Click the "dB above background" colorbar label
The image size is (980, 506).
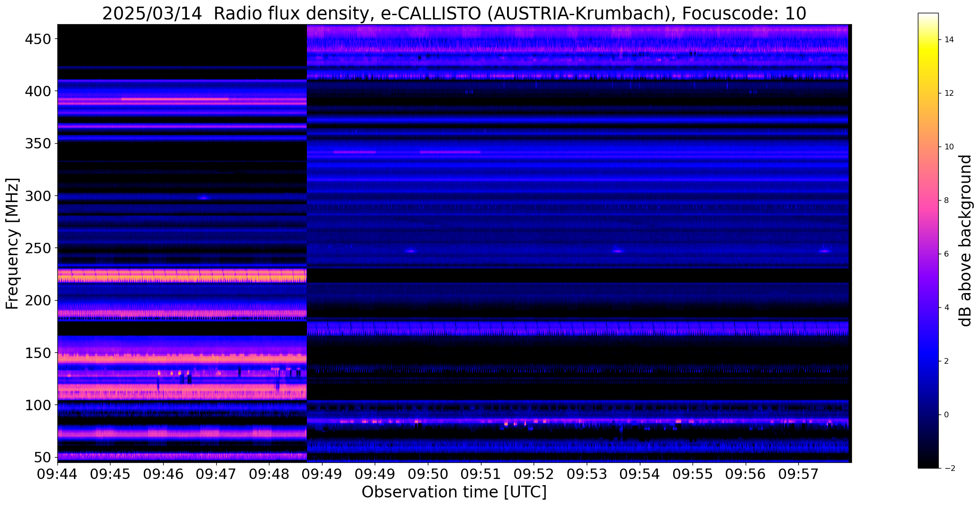[x=965, y=240]
